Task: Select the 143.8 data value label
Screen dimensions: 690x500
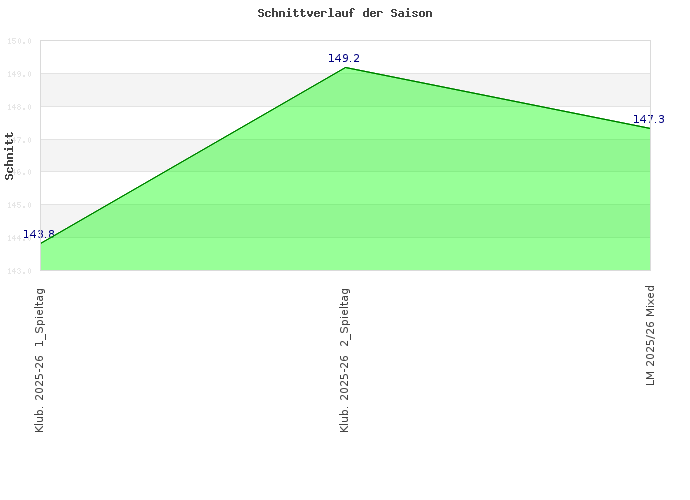Action: click(39, 234)
